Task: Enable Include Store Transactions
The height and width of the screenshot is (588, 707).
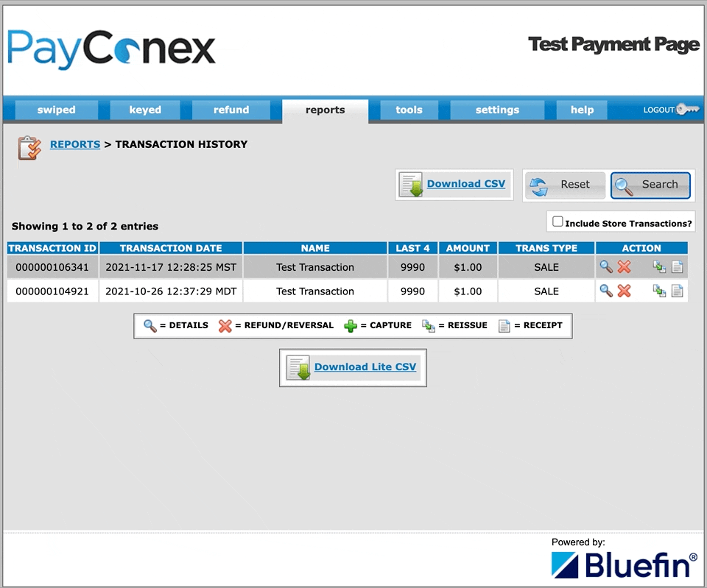Action: point(557,222)
